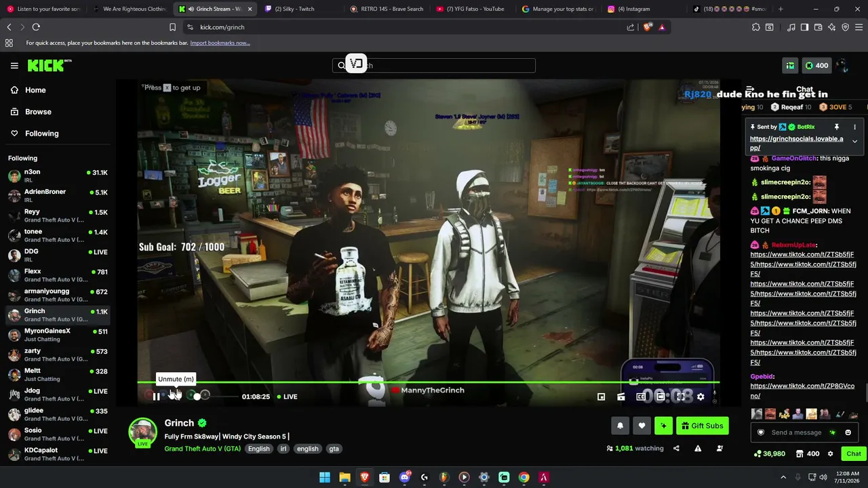Open tonee channel in Following list

pyautogui.click(x=58, y=236)
